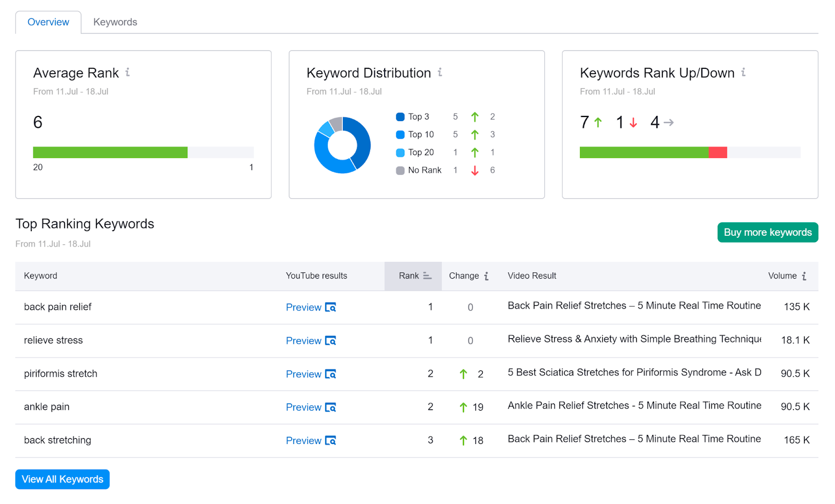Click video 'Relieve Stress & Anxiety' result
This screenshot has height=504, width=835.
tap(635, 339)
